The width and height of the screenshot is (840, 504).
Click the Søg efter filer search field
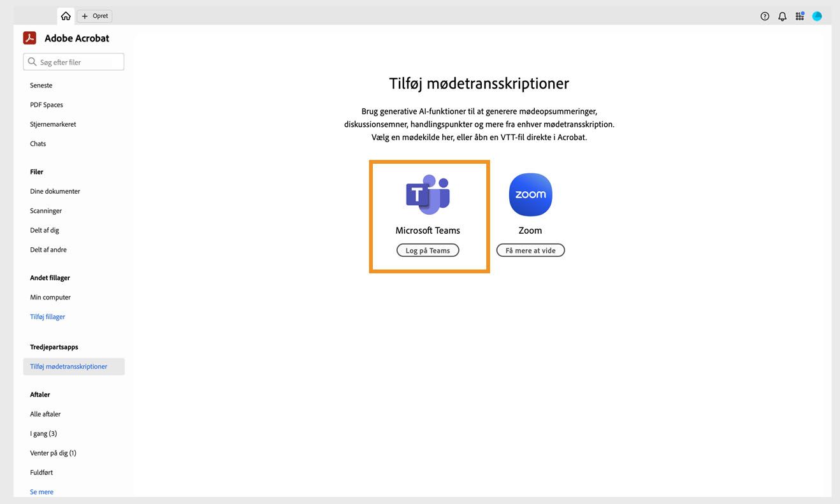[x=74, y=62]
